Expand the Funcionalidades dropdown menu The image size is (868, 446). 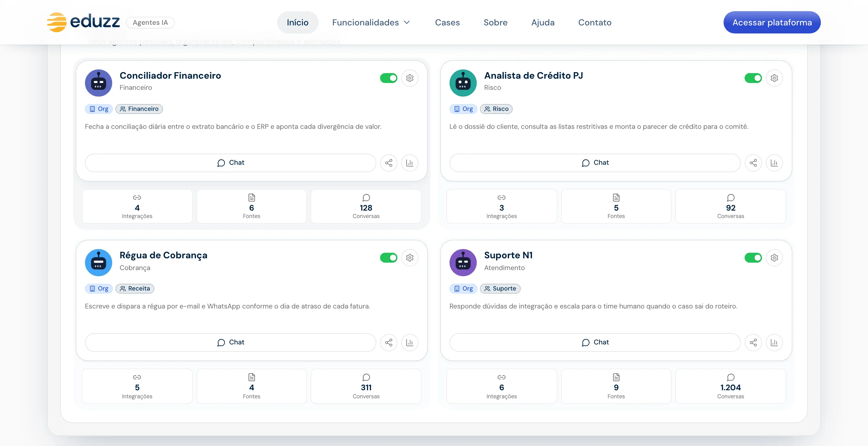click(371, 22)
